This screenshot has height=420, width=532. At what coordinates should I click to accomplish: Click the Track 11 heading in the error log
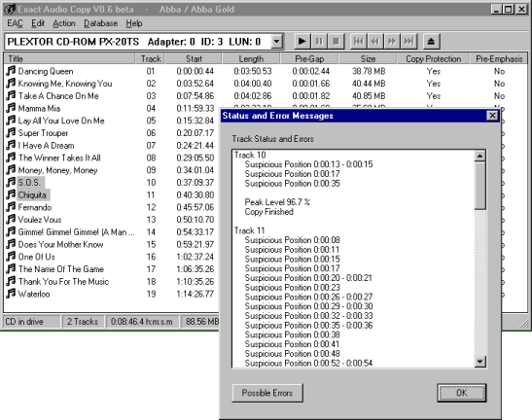coord(249,230)
